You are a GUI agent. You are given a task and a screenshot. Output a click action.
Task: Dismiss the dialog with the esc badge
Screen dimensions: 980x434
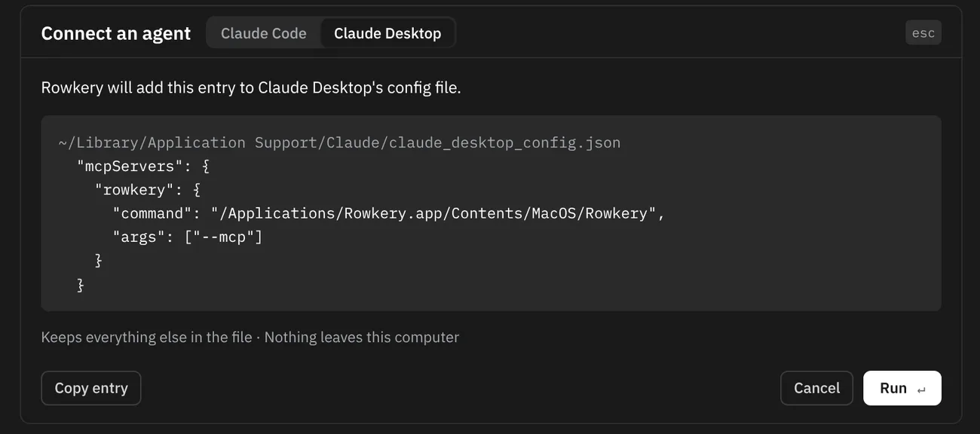(923, 33)
